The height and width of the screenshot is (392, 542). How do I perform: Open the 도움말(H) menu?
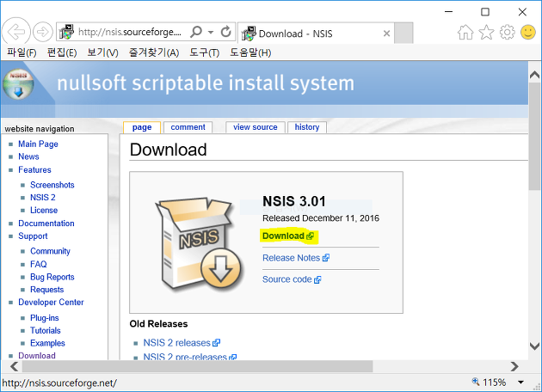(250, 52)
